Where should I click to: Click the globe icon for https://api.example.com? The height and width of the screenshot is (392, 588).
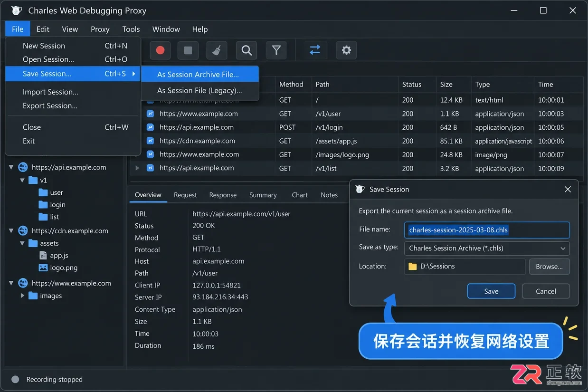tap(23, 167)
